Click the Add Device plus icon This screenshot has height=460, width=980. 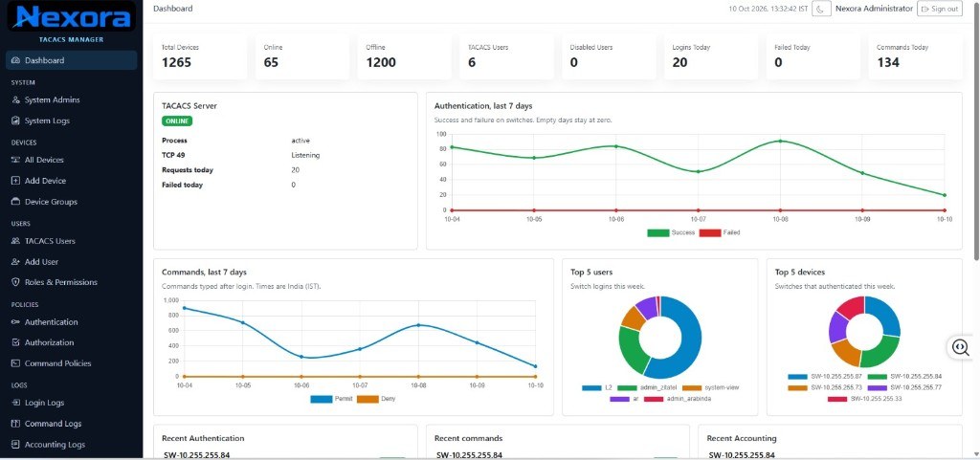(x=15, y=181)
